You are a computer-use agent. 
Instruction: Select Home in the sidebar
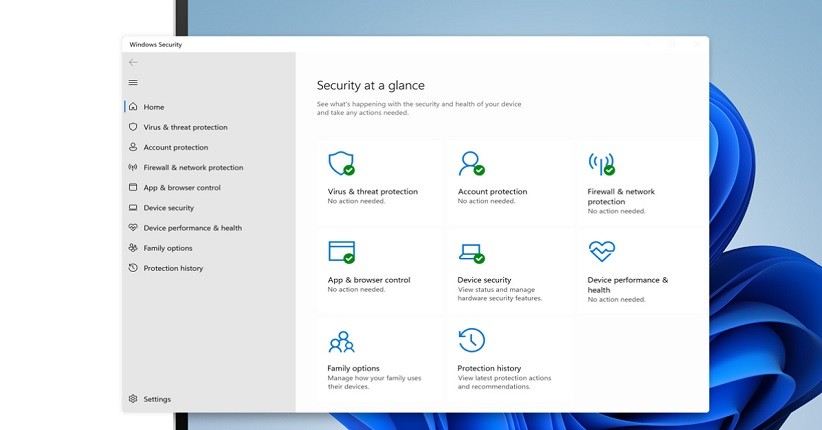click(x=153, y=107)
